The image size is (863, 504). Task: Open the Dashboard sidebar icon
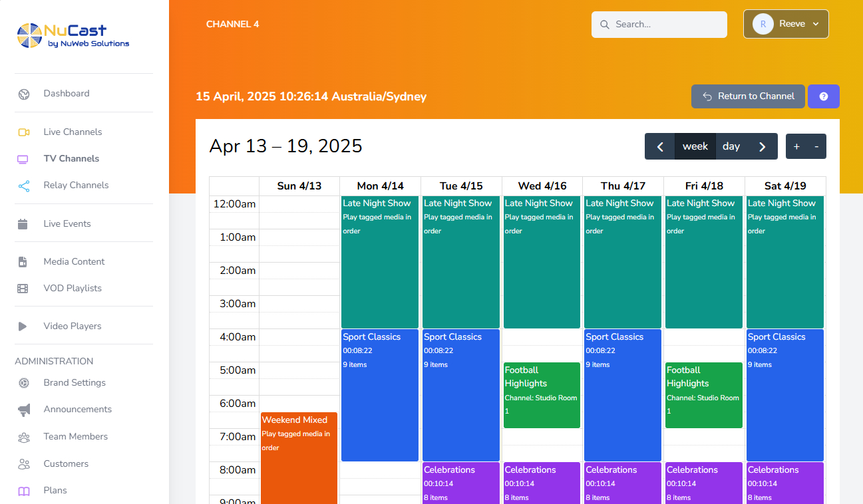click(23, 94)
